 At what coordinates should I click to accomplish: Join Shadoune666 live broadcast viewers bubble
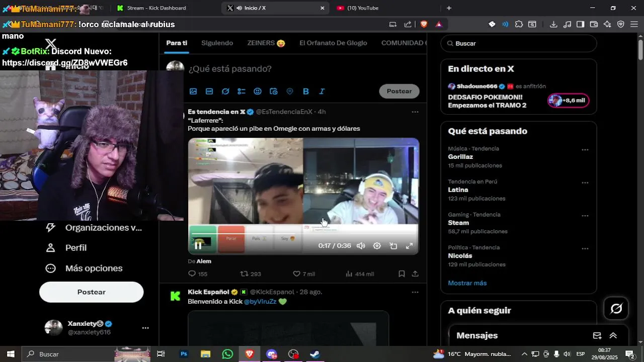[569, 101]
